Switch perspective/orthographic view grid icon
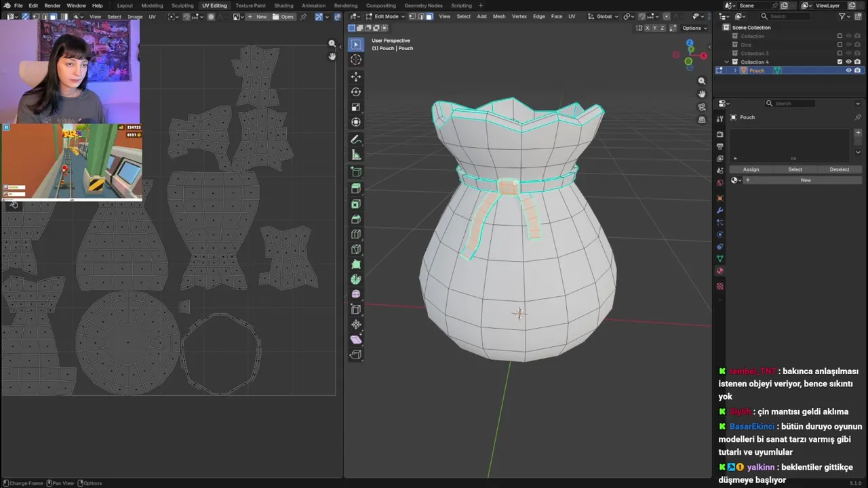The height and width of the screenshot is (488, 868). coord(702,119)
